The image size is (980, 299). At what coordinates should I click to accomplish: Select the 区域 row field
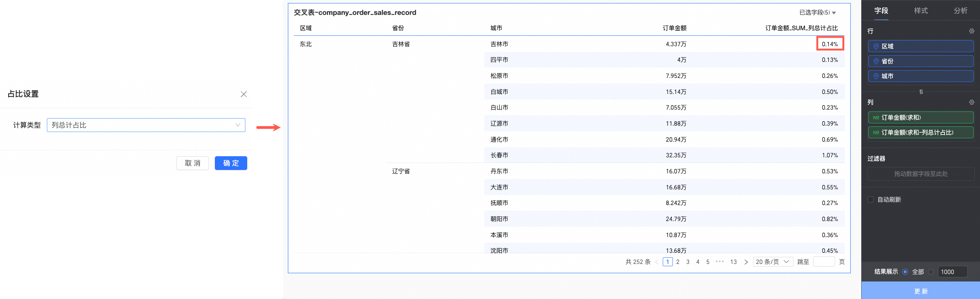(921, 46)
